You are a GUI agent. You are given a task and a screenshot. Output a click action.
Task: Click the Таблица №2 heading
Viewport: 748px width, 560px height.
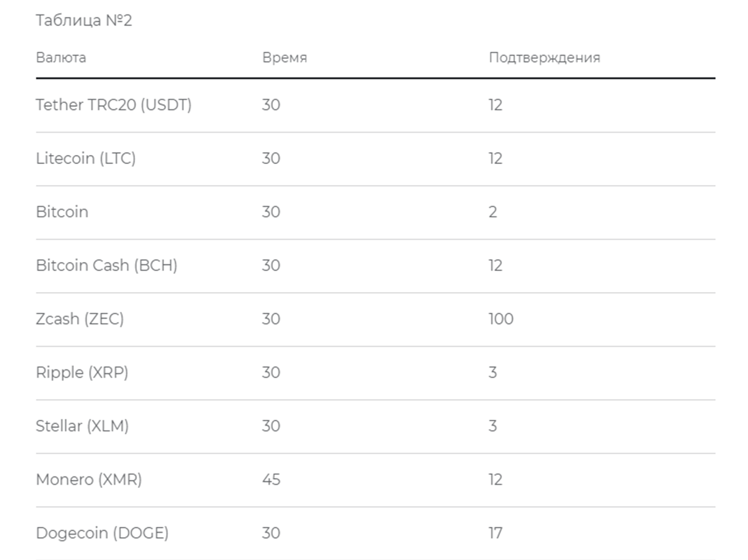[84, 20]
